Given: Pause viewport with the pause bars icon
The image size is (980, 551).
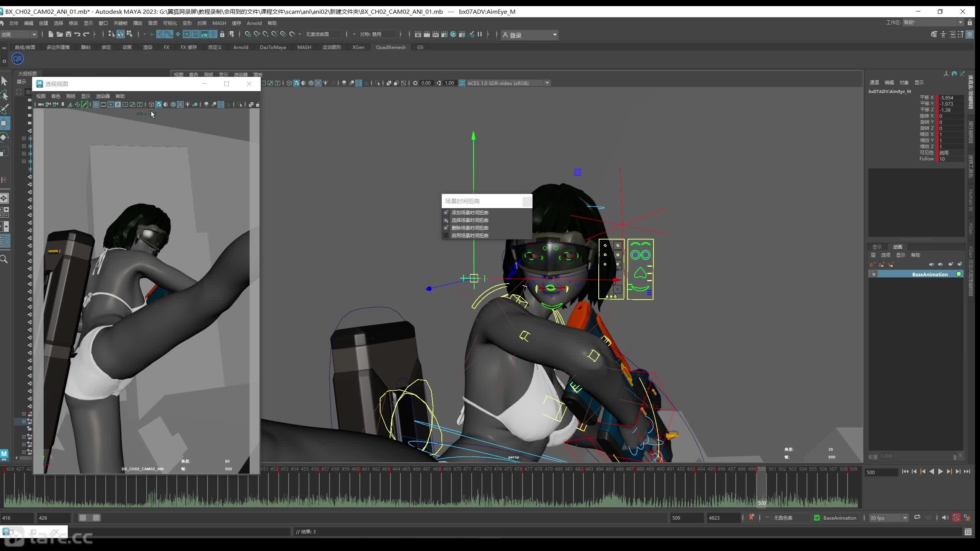Looking at the screenshot, I should [x=479, y=34].
